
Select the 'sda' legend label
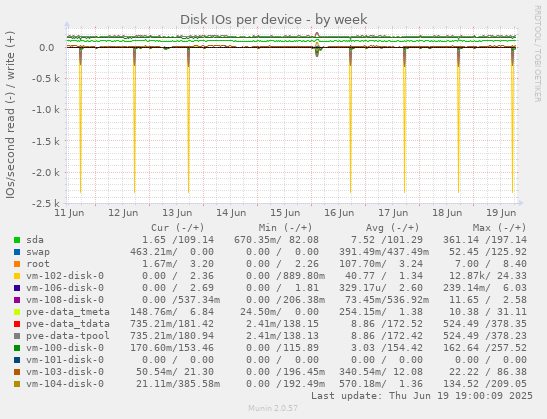tap(35, 240)
